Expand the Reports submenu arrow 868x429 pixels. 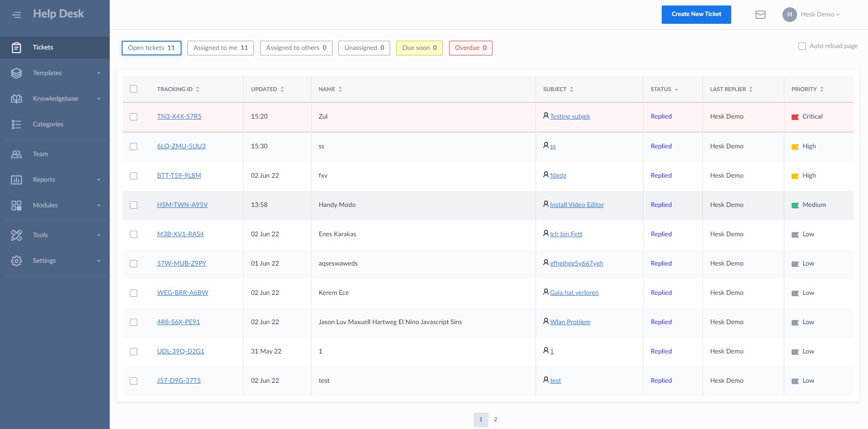99,180
